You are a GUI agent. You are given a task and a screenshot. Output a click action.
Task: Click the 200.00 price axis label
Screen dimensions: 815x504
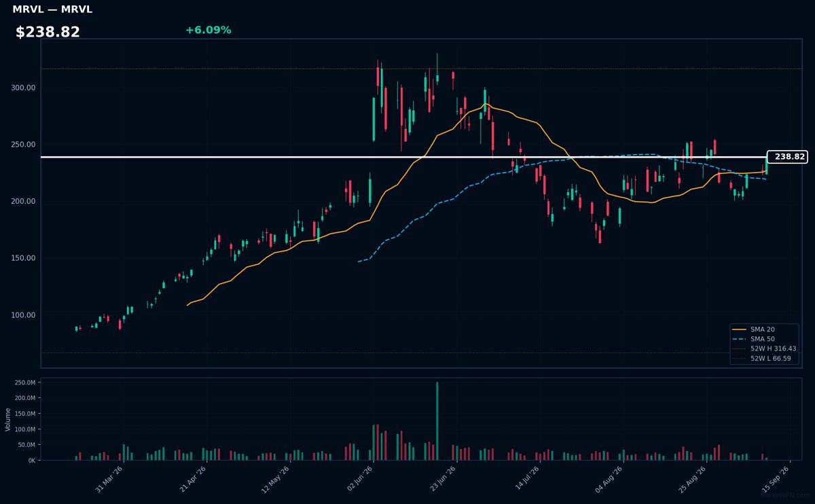[24, 202]
